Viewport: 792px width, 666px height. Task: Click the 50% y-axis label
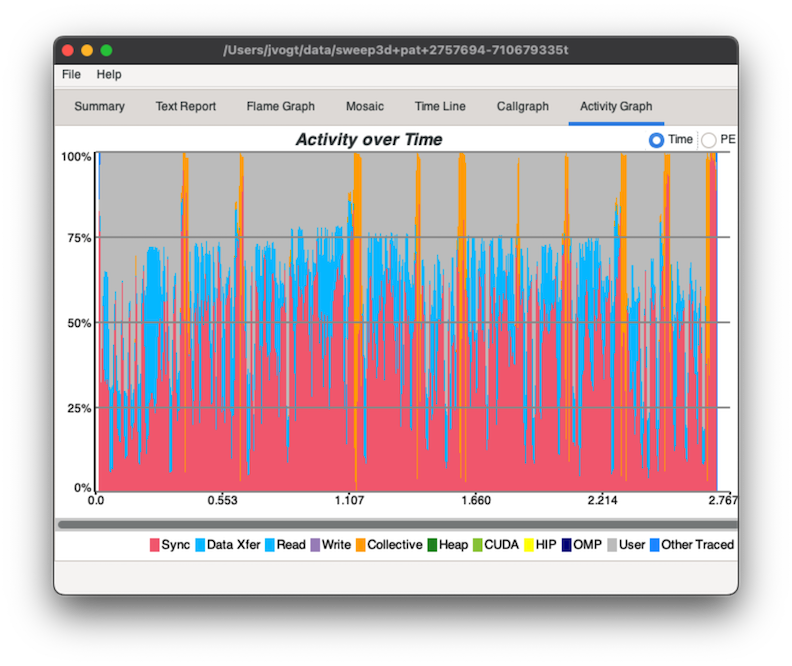point(79,323)
